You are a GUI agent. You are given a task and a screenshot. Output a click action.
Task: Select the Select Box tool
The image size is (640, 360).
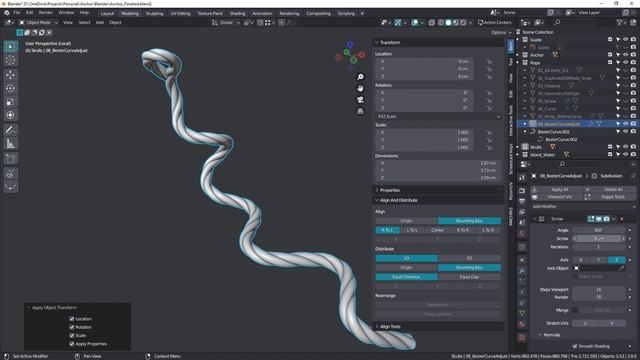(x=11, y=47)
